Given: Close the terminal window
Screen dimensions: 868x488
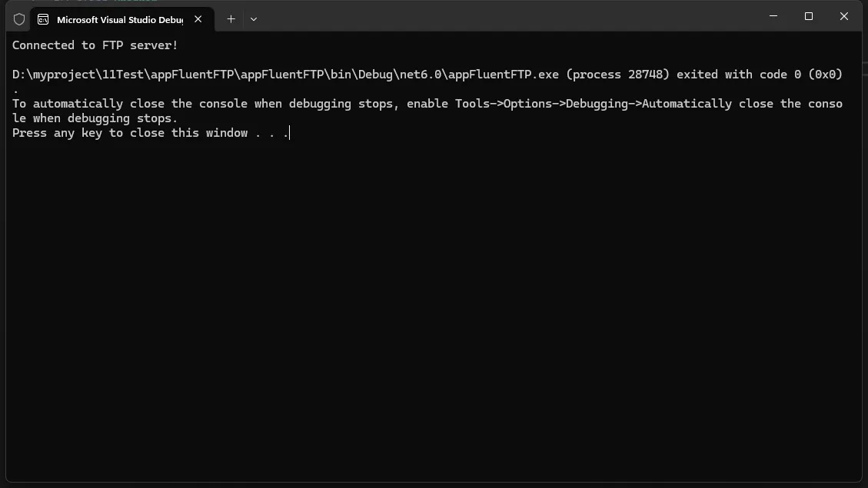Looking at the screenshot, I should (x=843, y=16).
